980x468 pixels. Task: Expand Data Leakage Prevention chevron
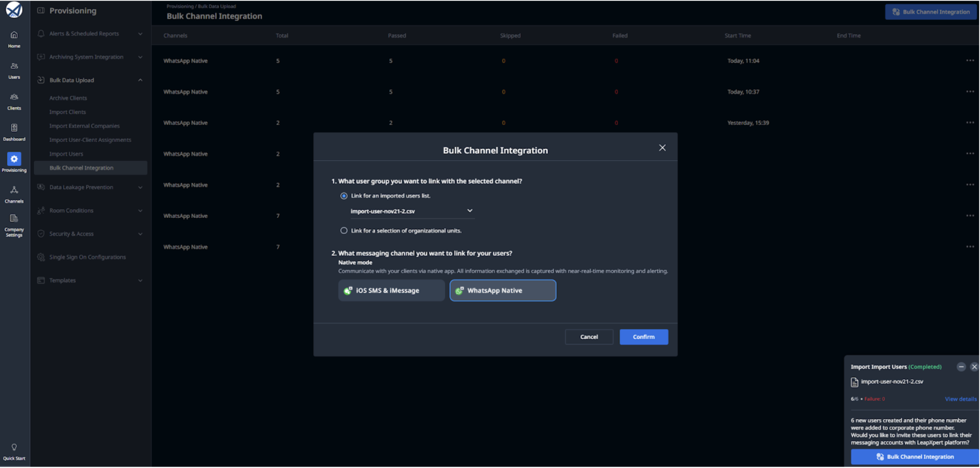pos(140,187)
